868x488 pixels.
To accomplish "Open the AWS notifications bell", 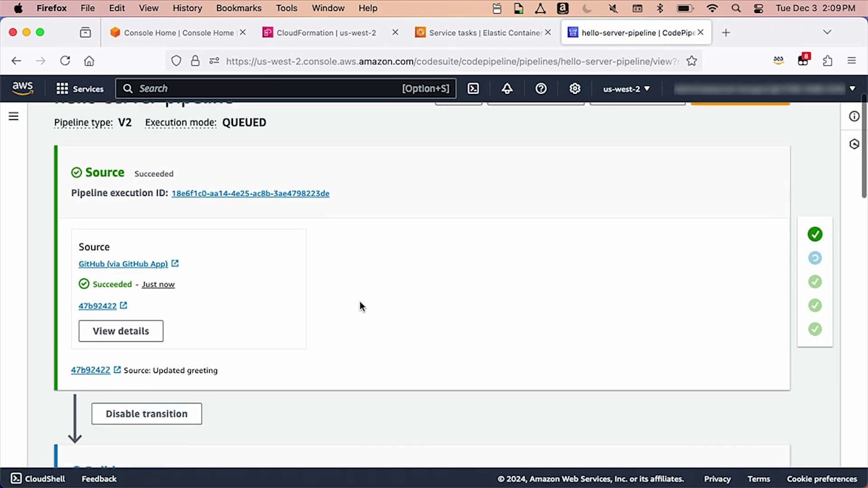I will click(x=507, y=88).
